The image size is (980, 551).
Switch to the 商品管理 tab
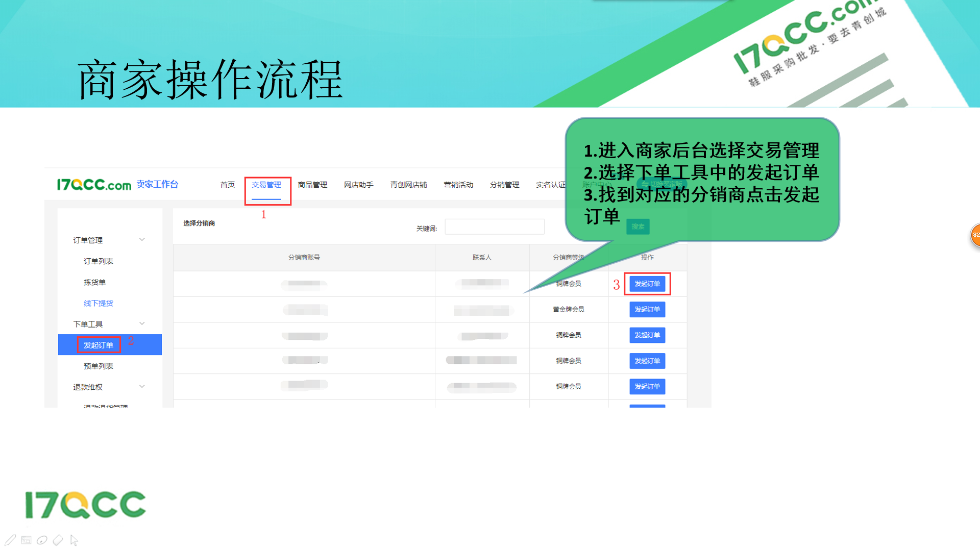[x=312, y=185]
